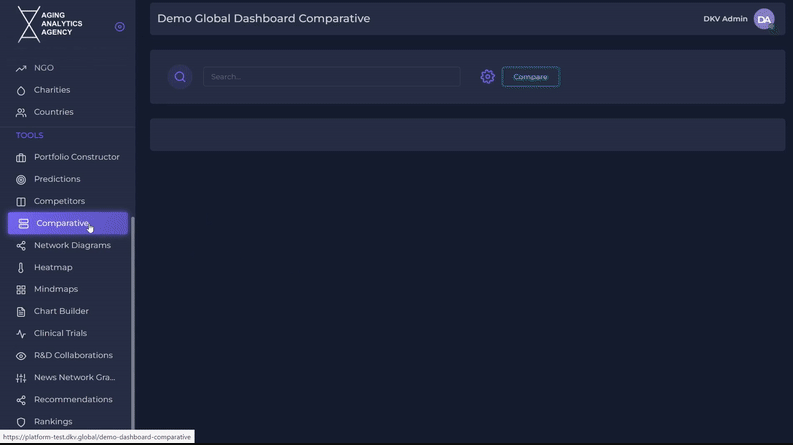Click the magnifier search icon button
This screenshot has width=793, height=445.
pos(180,77)
